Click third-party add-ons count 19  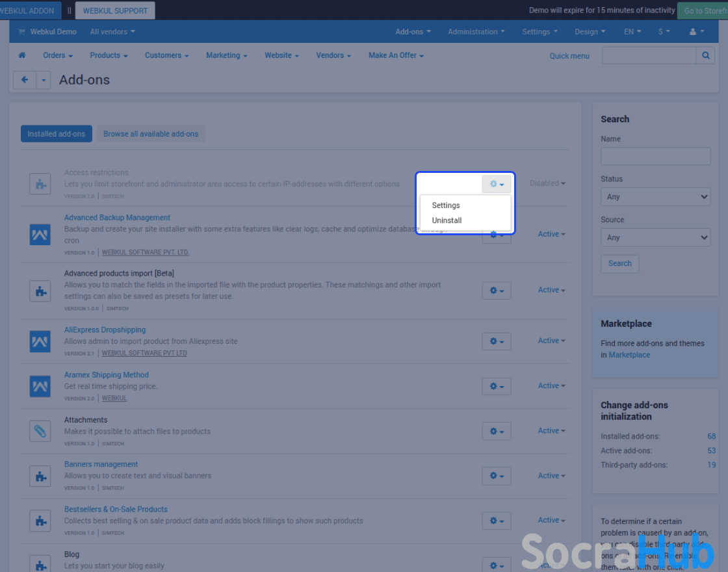pos(711,465)
